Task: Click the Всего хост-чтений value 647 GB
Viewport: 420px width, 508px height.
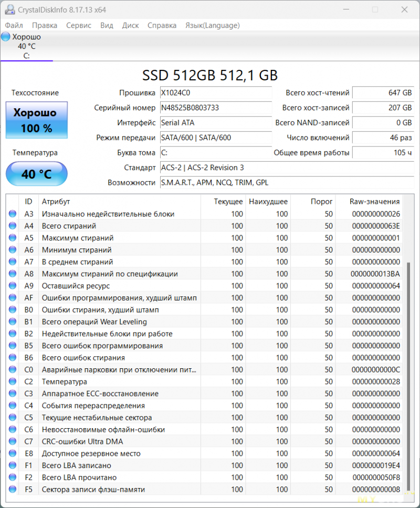Action: pos(383,92)
